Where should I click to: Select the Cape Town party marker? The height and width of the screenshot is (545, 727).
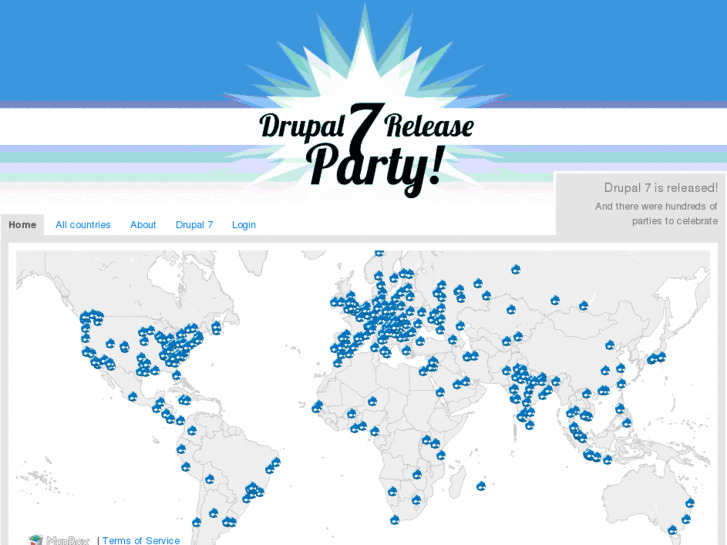point(395,520)
